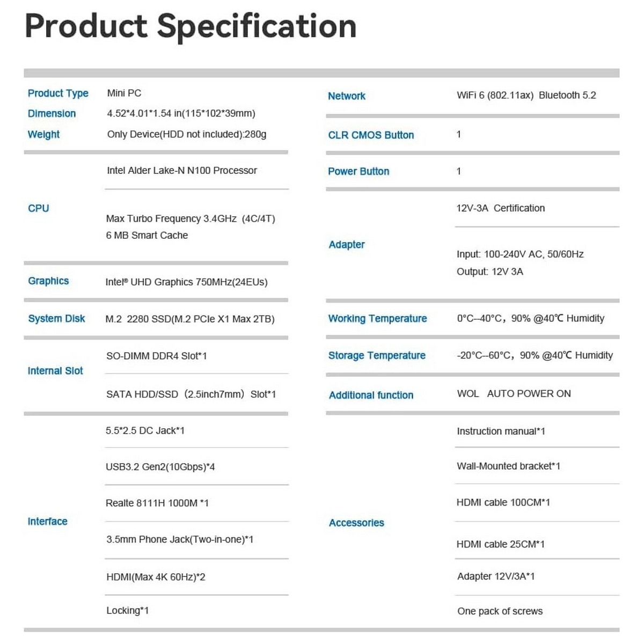Screen dimensions: 644x644
Task: Select Intel Alder Lake-N N100 Processor text
Action: [181, 171]
